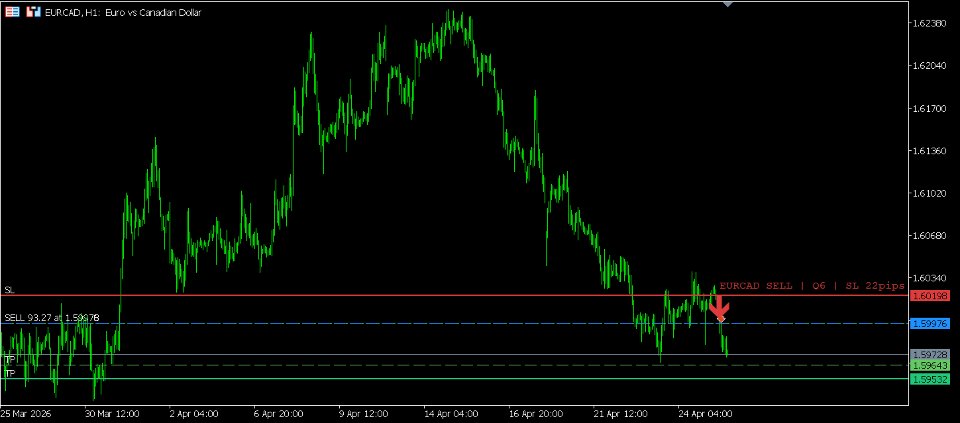Viewport: 960px width, 423px height.
Task: Click the 16 Apr 20:00 time label
Action: [536, 413]
